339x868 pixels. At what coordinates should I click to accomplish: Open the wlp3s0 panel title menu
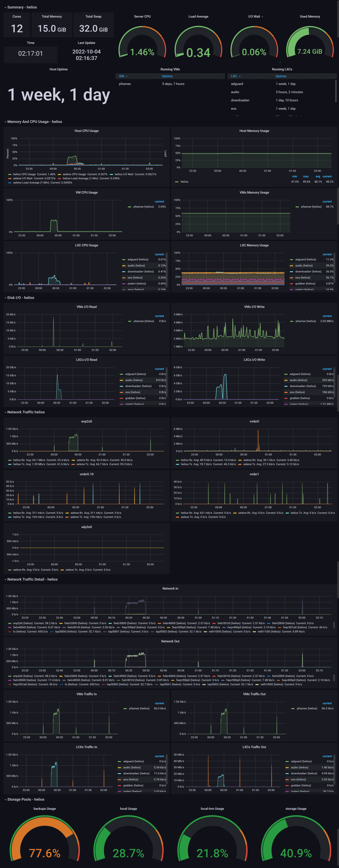87,527
